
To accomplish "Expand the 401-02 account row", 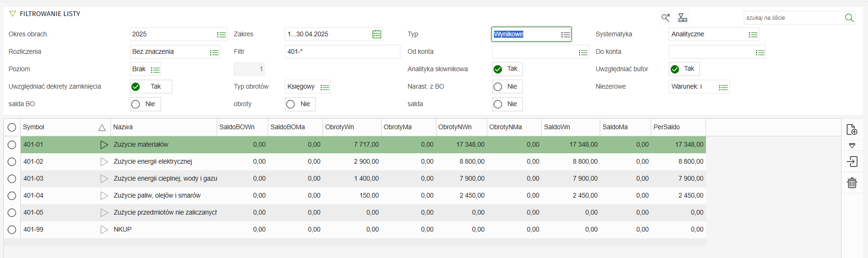I will coord(104,162).
